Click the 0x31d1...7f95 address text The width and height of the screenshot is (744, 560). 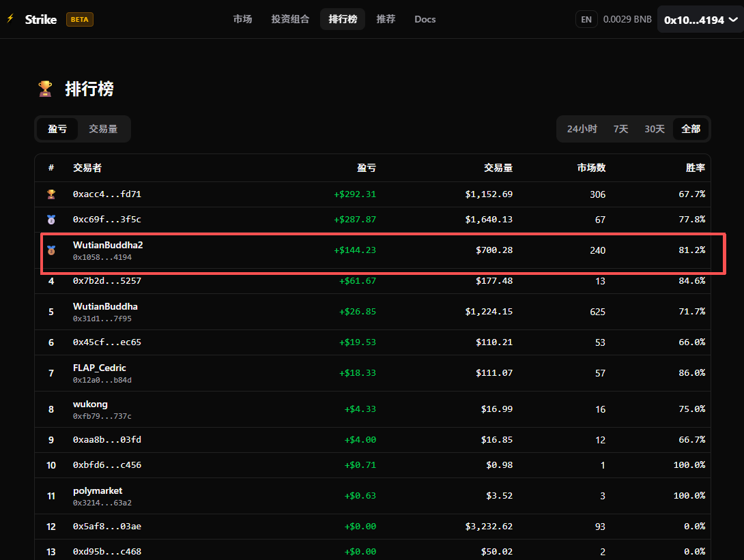point(102,319)
